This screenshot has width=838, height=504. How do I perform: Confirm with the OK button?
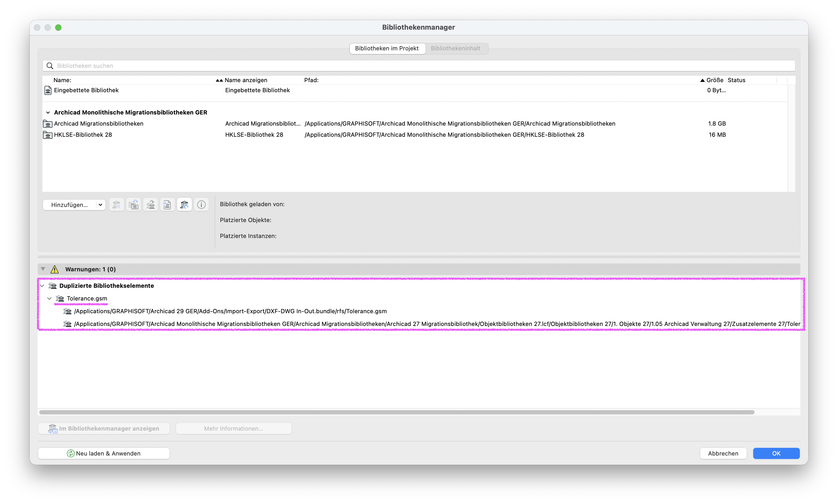[776, 453]
